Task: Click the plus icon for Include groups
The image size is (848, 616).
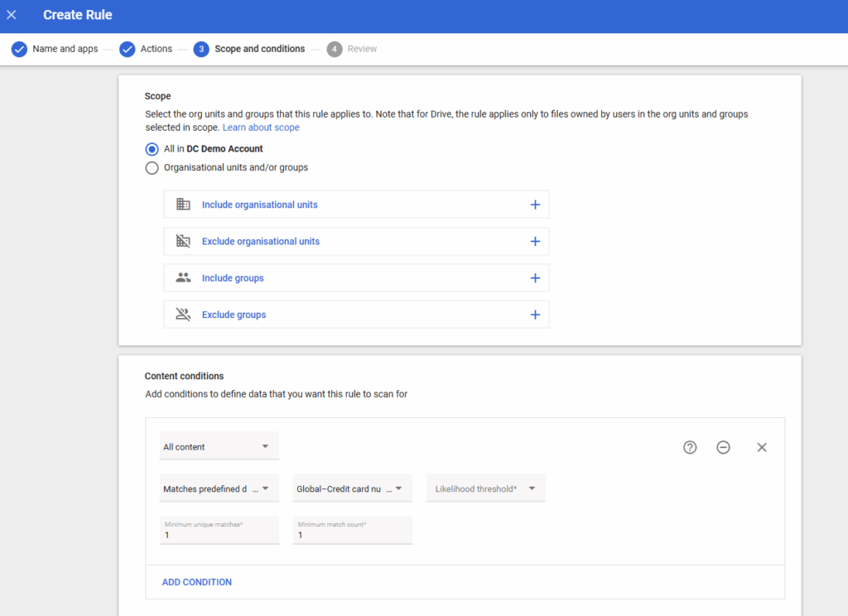Action: click(x=535, y=278)
